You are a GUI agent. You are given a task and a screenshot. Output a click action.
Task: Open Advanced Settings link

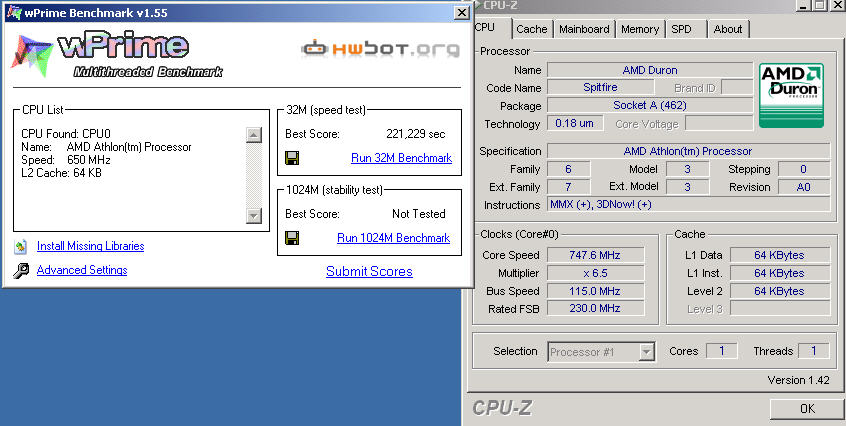[82, 270]
